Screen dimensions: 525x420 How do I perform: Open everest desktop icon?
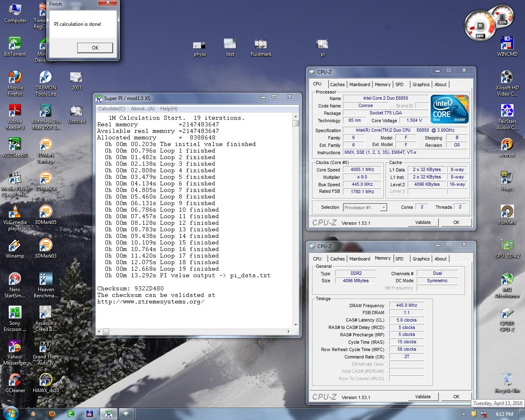(x=507, y=148)
